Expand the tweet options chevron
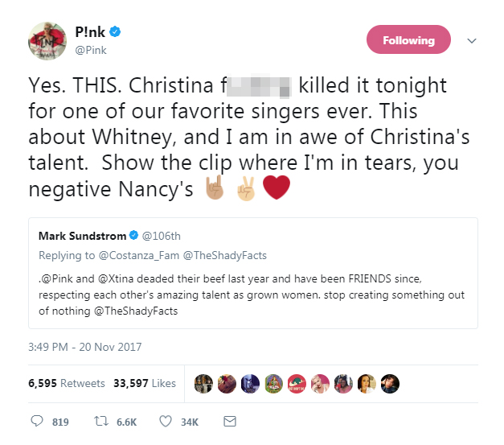The width and height of the screenshot is (504, 445). pyautogui.click(x=472, y=40)
